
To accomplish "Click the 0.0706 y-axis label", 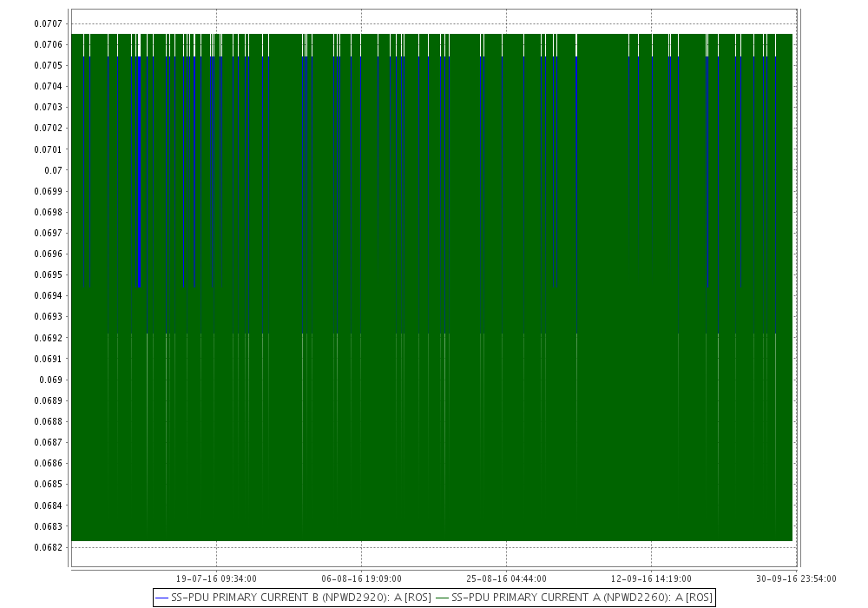I will click(x=48, y=45).
